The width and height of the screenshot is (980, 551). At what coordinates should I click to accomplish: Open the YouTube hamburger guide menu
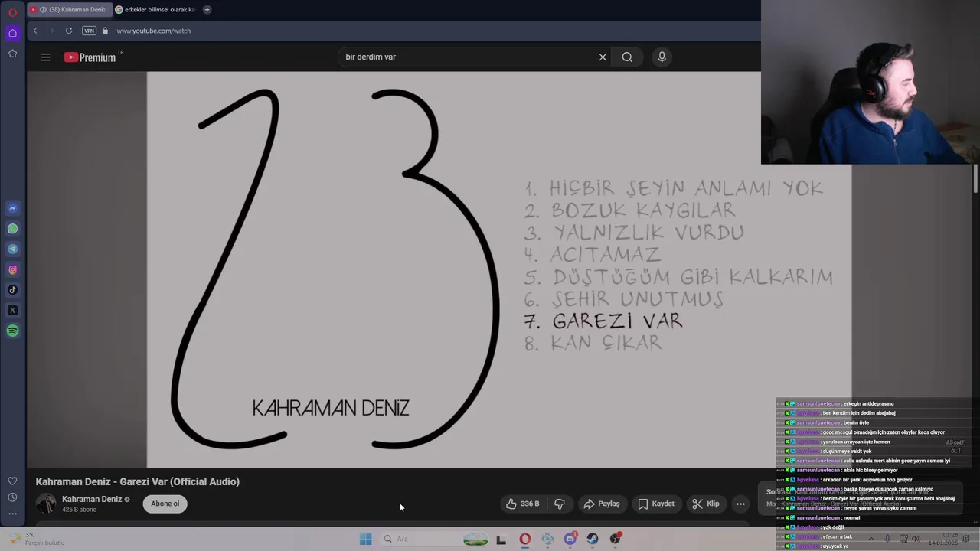(45, 57)
